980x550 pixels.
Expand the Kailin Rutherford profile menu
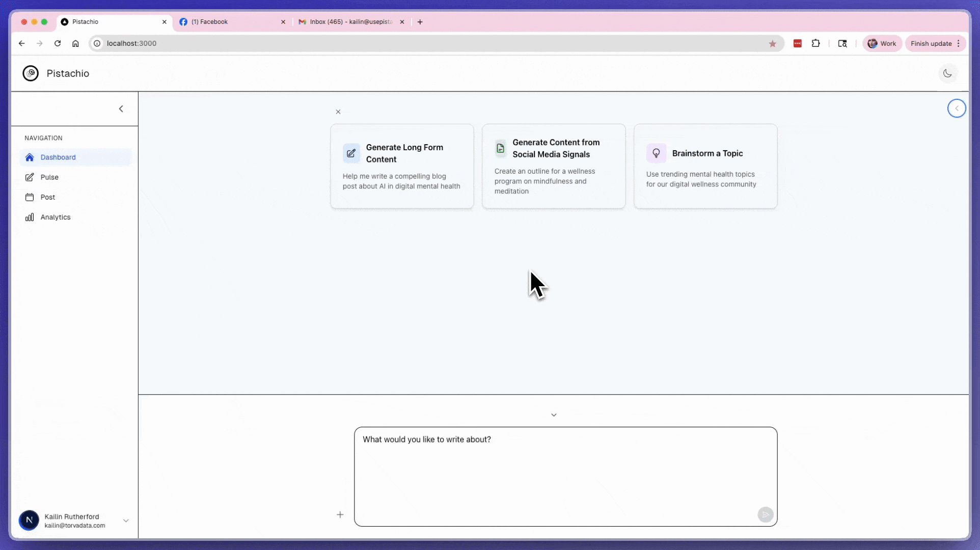(x=125, y=520)
